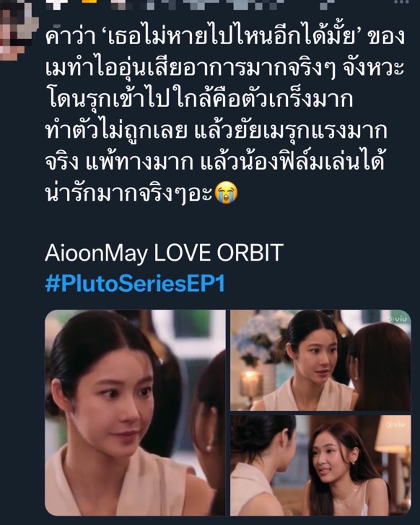Open the #PlutoSeriesEP1 hashtag
The image size is (420, 525).
coord(134,284)
